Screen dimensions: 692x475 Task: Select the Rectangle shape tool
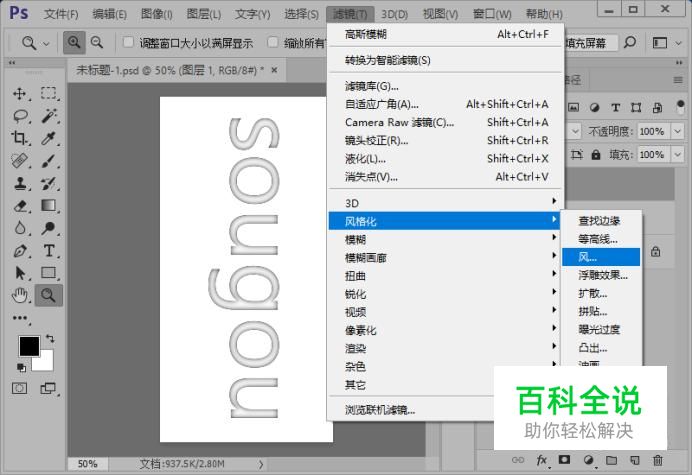click(x=48, y=273)
